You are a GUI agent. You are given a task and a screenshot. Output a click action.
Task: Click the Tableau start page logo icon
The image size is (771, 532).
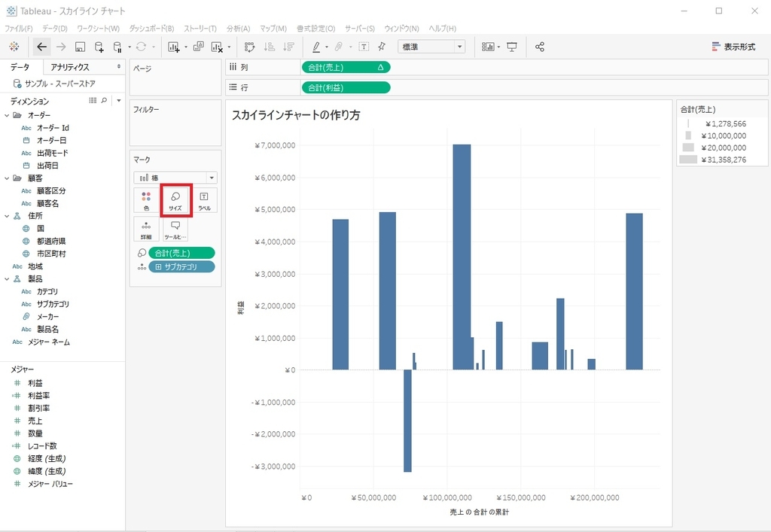[14, 47]
